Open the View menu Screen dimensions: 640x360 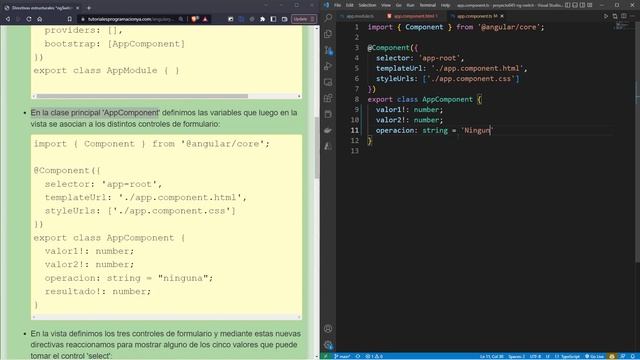pyautogui.click(x=386, y=5)
